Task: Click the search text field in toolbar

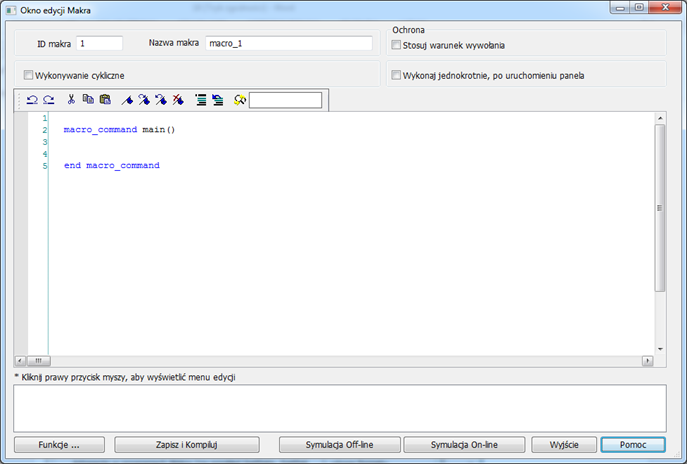Action: click(285, 100)
